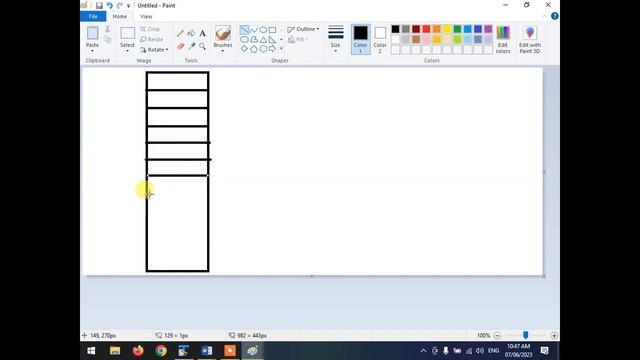Switch to the View tab

click(146, 16)
